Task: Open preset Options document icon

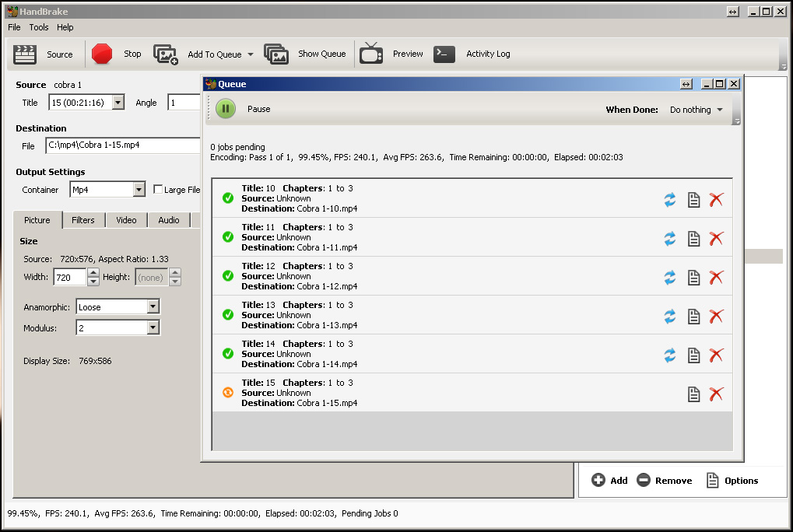Action: click(x=712, y=480)
